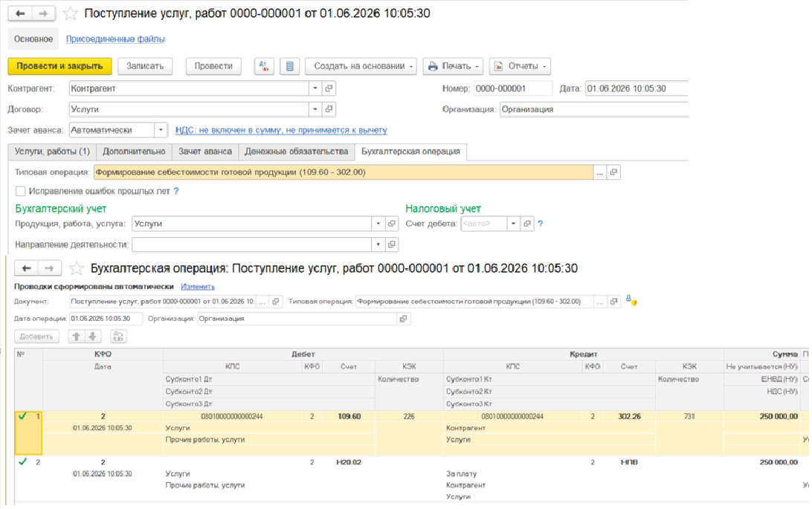Image resolution: width=812 pixels, height=509 pixels.
Task: Go back with top window left arrow
Action: (x=20, y=13)
